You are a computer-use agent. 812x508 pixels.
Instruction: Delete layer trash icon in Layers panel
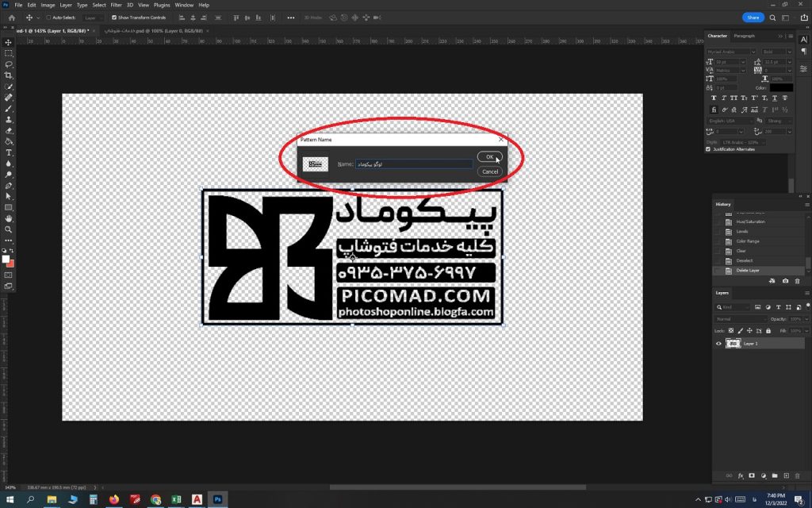click(798, 476)
